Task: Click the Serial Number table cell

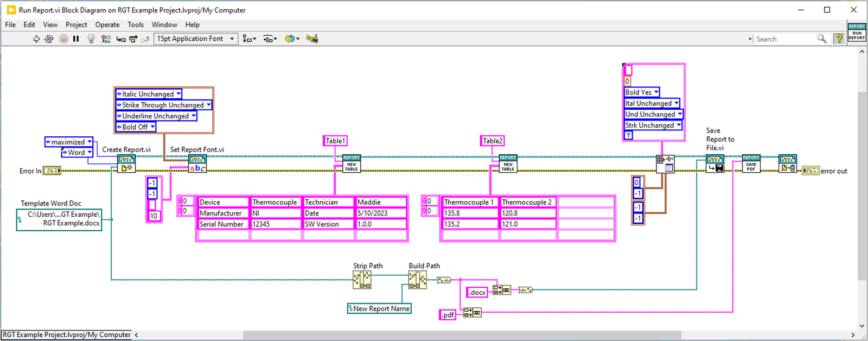Action: click(222, 224)
